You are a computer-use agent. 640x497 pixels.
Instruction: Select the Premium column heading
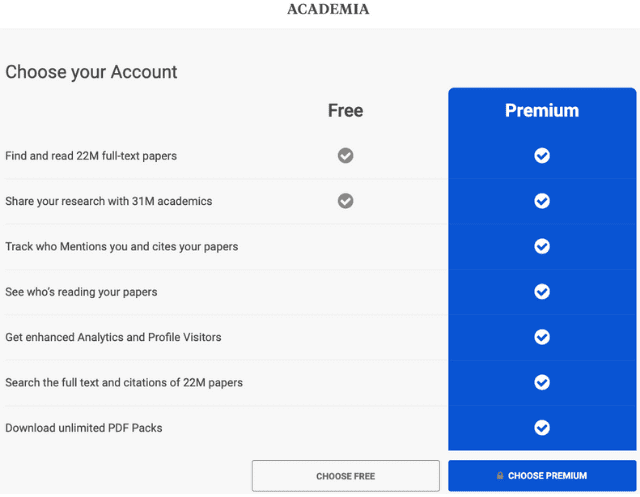pos(542,111)
